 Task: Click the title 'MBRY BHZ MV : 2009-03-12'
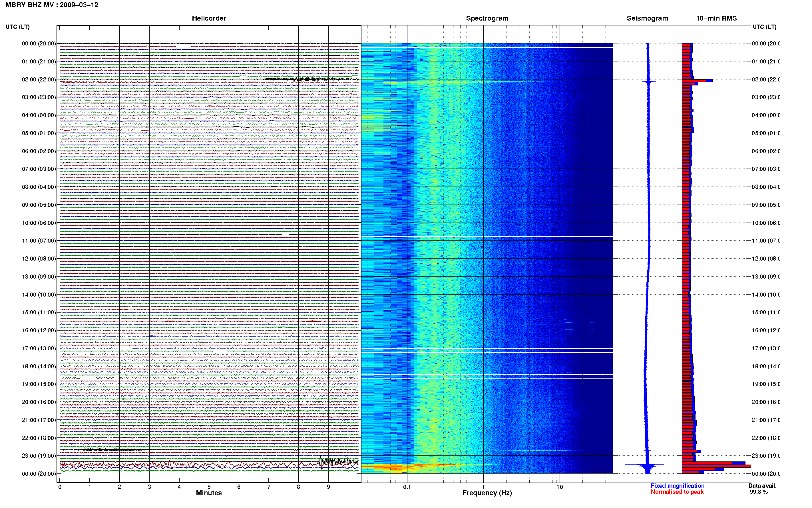(52, 5)
